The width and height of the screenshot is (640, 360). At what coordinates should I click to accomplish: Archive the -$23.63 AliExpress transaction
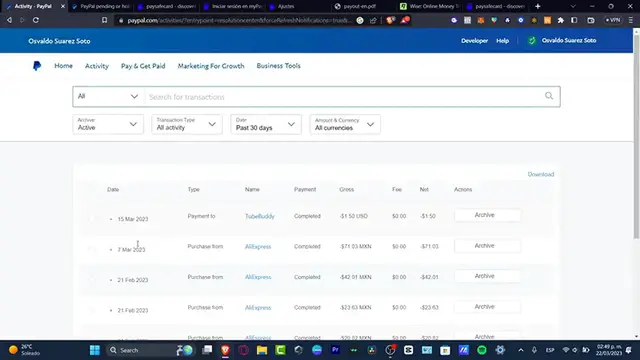point(487,307)
